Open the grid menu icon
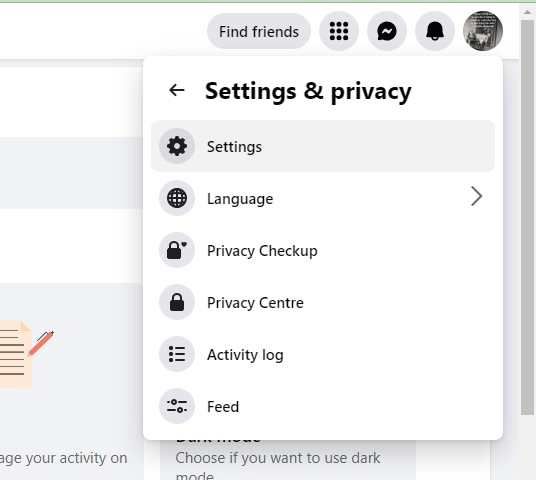This screenshot has width=536, height=480. [x=339, y=31]
